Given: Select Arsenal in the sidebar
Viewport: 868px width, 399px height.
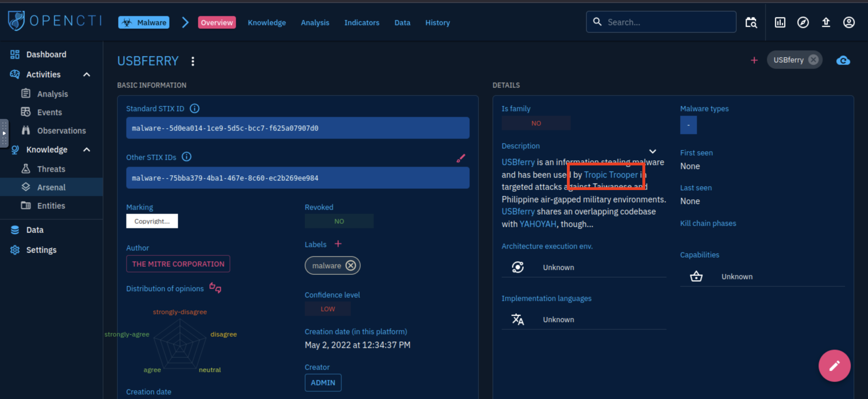Looking at the screenshot, I should tap(52, 187).
